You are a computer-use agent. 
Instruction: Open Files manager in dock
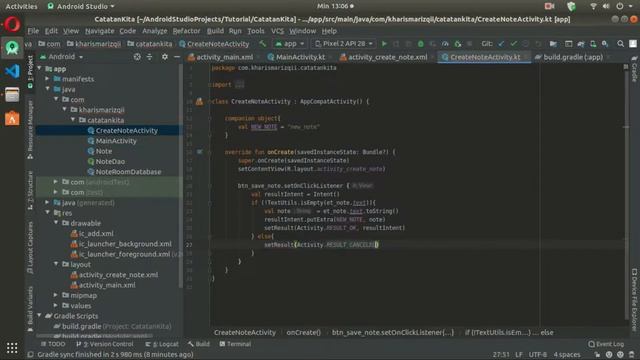12,95
